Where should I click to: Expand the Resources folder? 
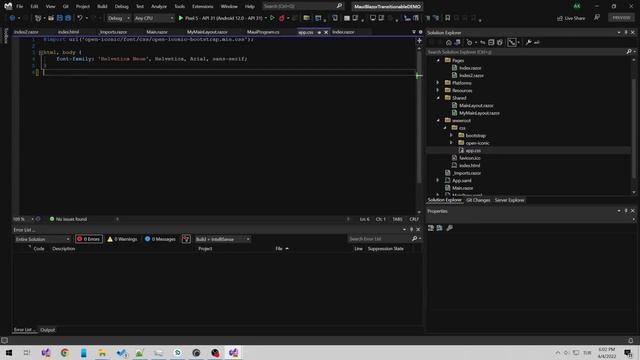click(438, 90)
